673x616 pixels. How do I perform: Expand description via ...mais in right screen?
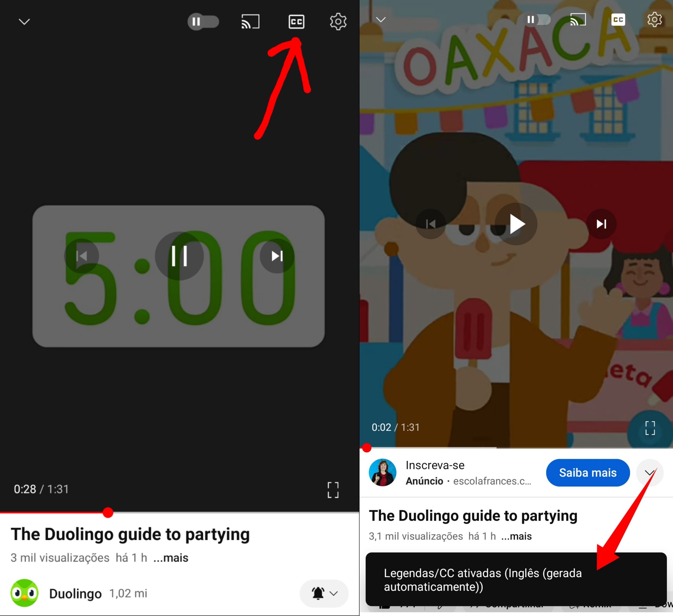[516, 536]
